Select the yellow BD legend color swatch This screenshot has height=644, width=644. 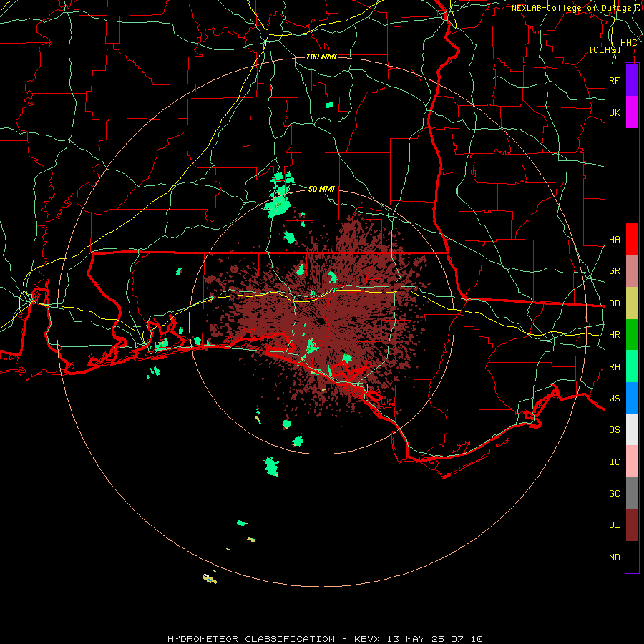632,303
